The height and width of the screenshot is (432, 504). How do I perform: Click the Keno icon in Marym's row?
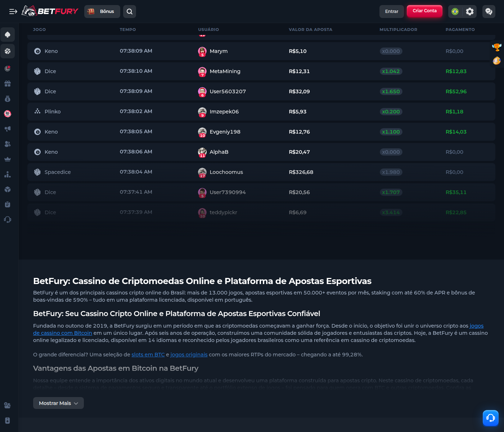pos(37,51)
